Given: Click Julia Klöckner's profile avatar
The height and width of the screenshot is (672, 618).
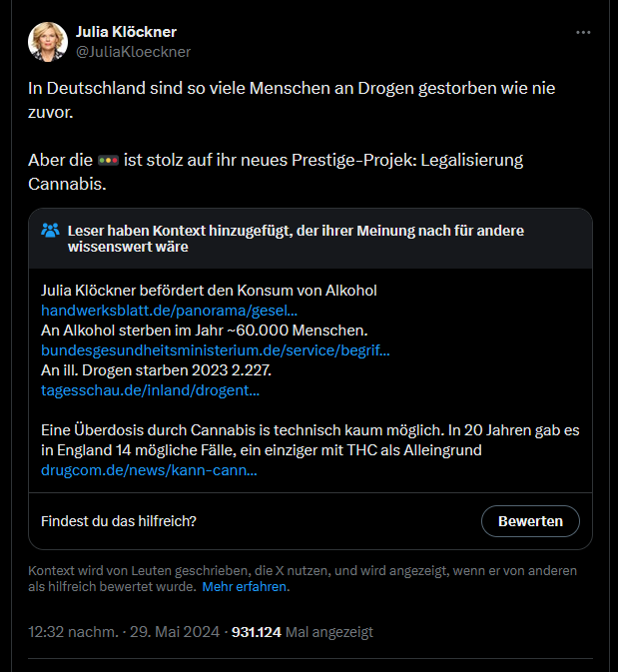Looking at the screenshot, I should tap(48, 42).
